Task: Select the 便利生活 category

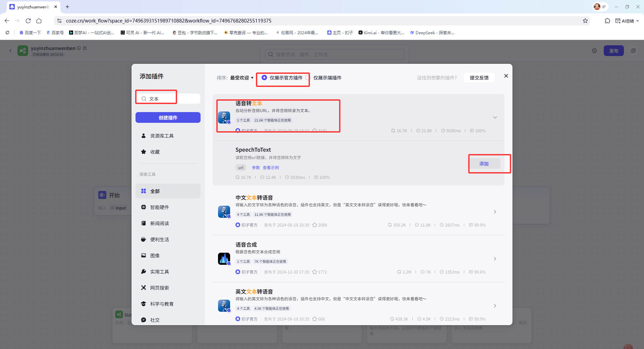Action: click(168, 240)
